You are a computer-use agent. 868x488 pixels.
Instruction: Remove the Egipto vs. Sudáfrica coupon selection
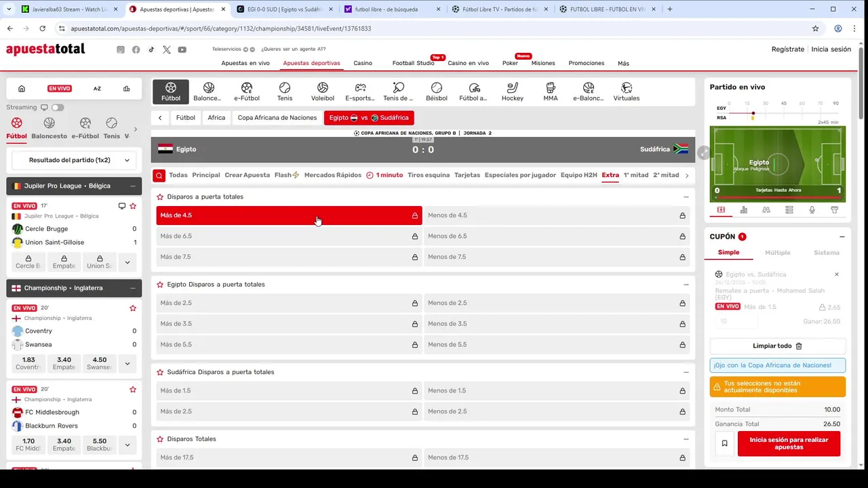coord(837,274)
